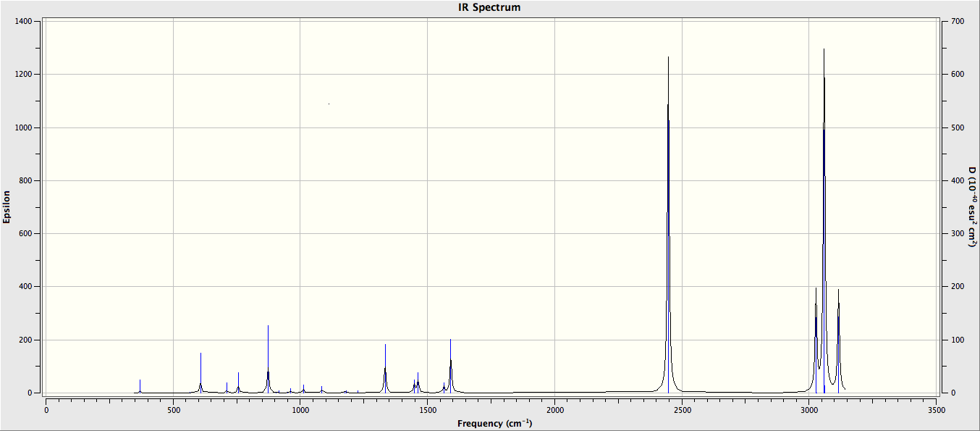The width and height of the screenshot is (980, 431).
Task: Click the peak near 3115 cm⁻¹
Action: [838, 340]
